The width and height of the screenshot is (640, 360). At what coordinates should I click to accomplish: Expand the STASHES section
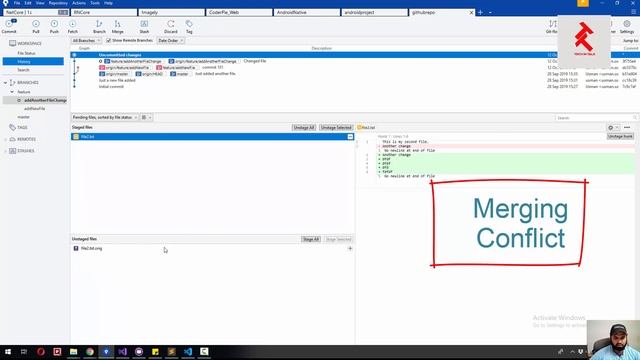click(x=5, y=151)
